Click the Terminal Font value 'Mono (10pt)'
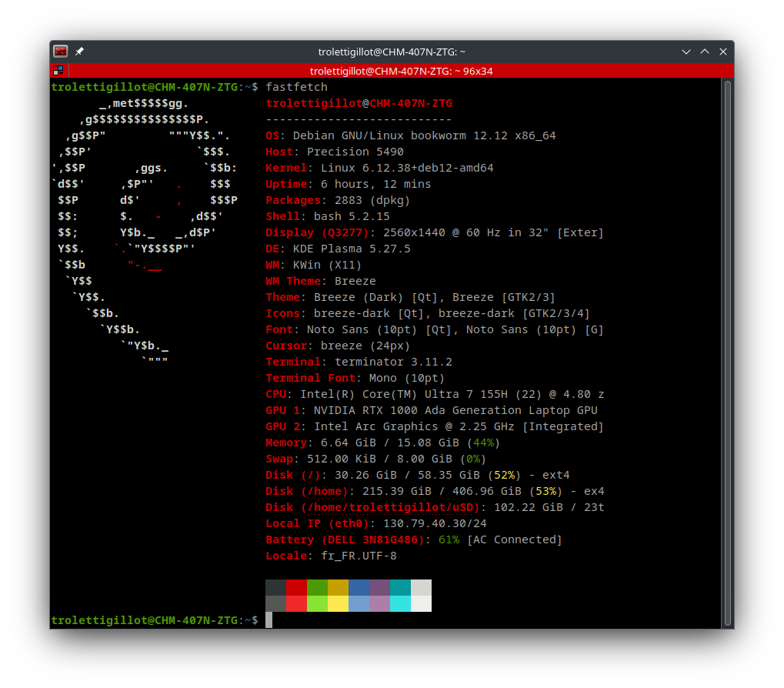This screenshot has width=784, height=688. pos(406,378)
